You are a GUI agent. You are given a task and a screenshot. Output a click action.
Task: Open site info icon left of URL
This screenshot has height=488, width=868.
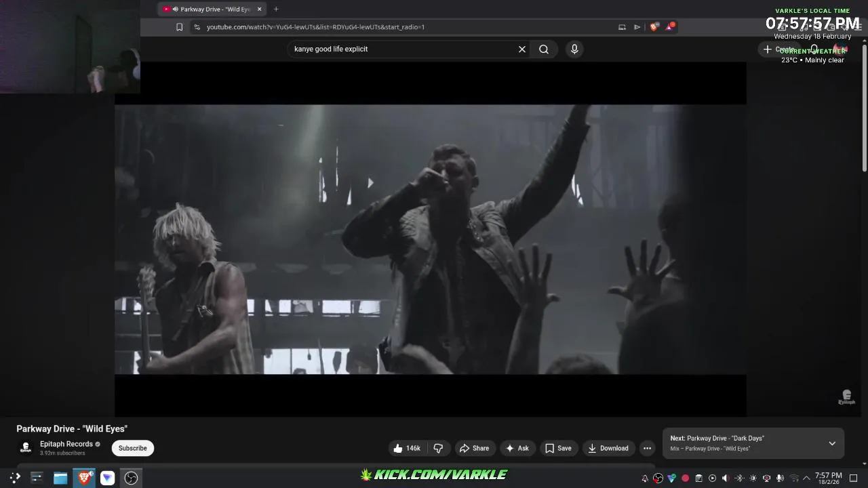pos(197,27)
